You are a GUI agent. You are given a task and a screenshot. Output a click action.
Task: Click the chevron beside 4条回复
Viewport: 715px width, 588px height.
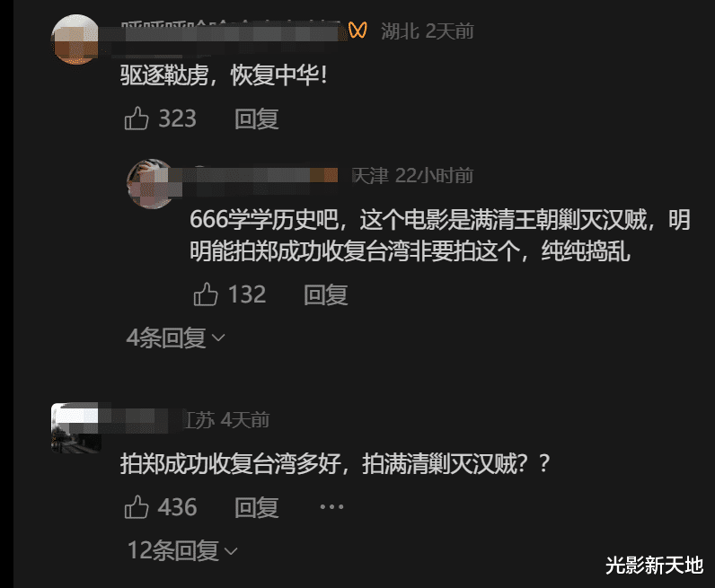pyautogui.click(x=219, y=338)
